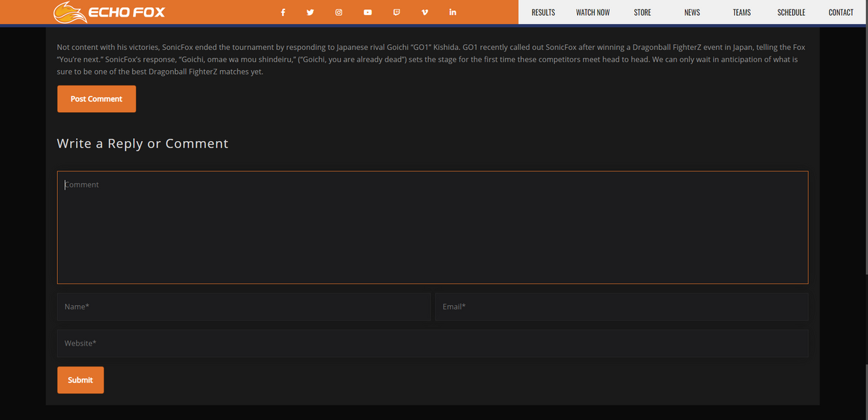Go to the Results menu item
868x420 pixels.
tap(543, 12)
